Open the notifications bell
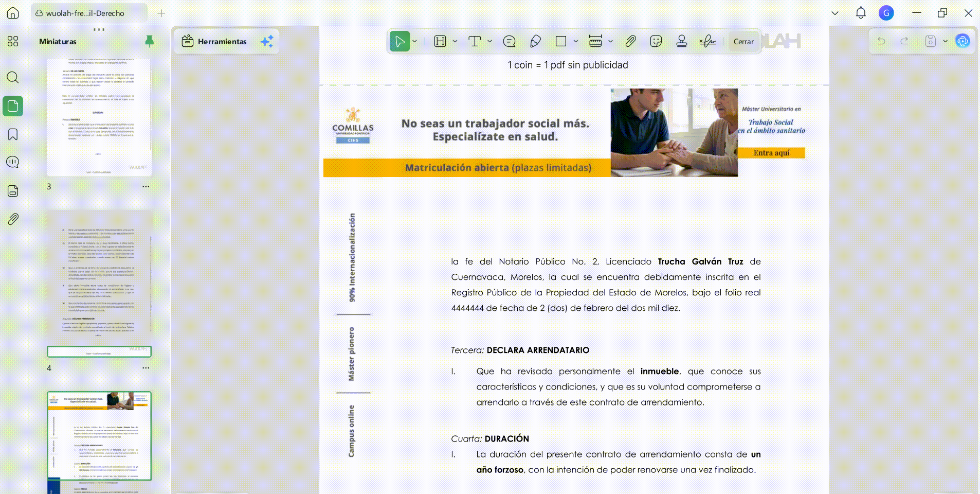The image size is (980, 494). [x=861, y=13]
